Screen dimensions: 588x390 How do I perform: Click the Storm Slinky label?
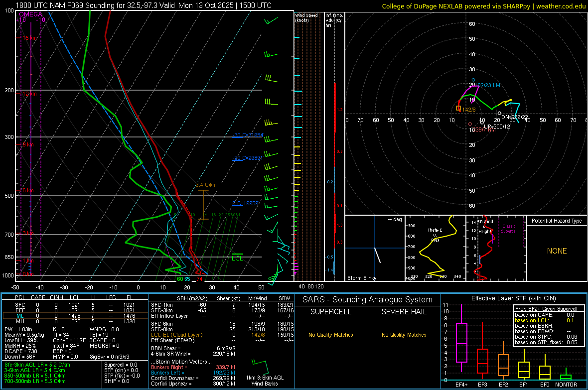pos(361,278)
